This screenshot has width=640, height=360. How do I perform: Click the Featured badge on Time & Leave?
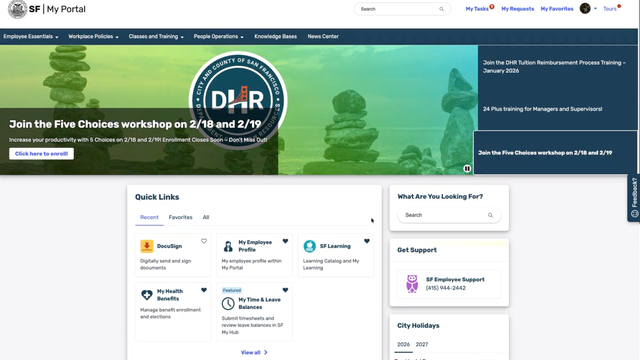pyautogui.click(x=232, y=290)
